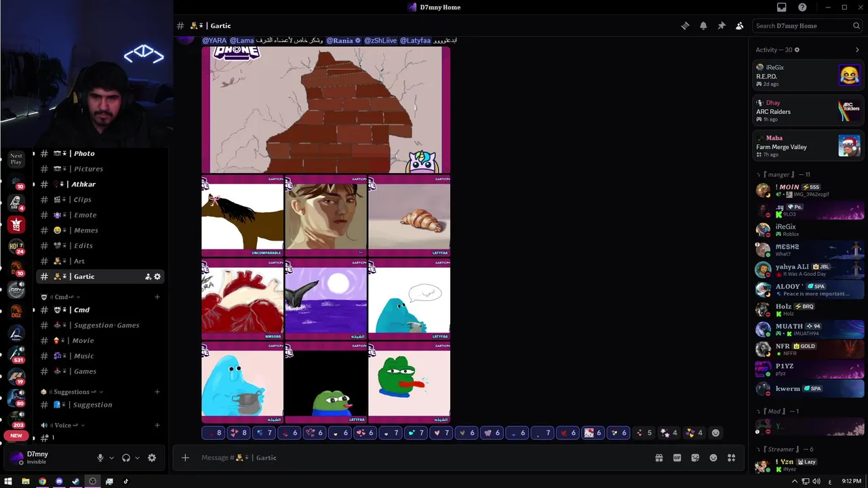The height and width of the screenshot is (488, 868).
Task: Click the @Rania mention
Action: 343,41
